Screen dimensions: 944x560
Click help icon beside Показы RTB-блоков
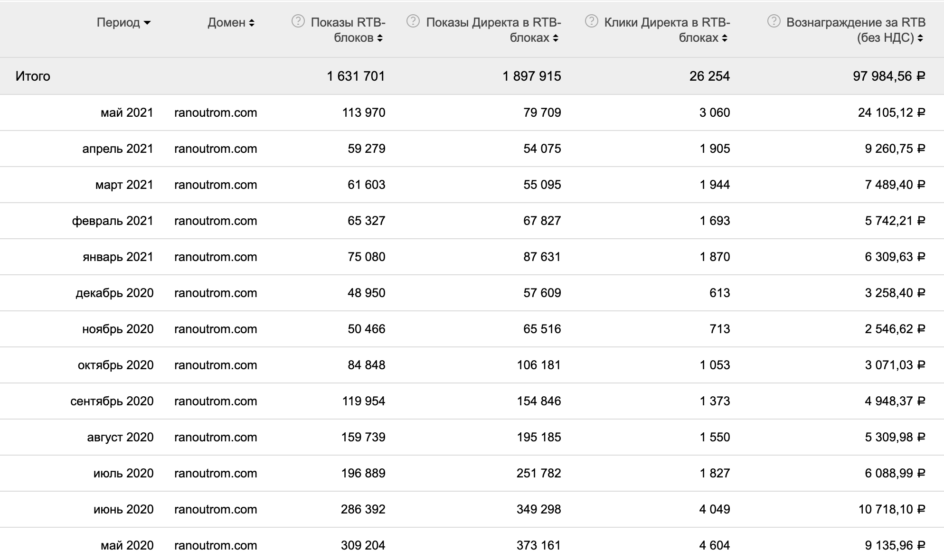[x=298, y=21]
